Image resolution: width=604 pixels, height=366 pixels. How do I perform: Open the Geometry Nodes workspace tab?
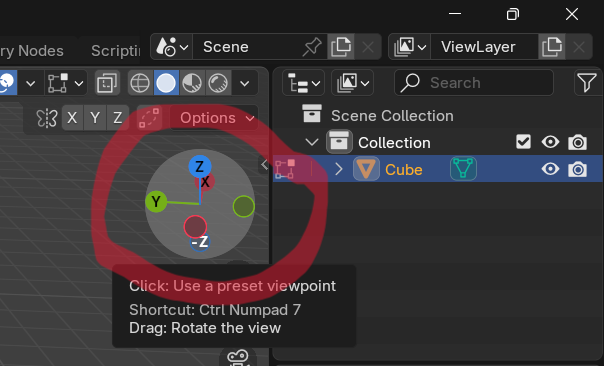(32, 50)
